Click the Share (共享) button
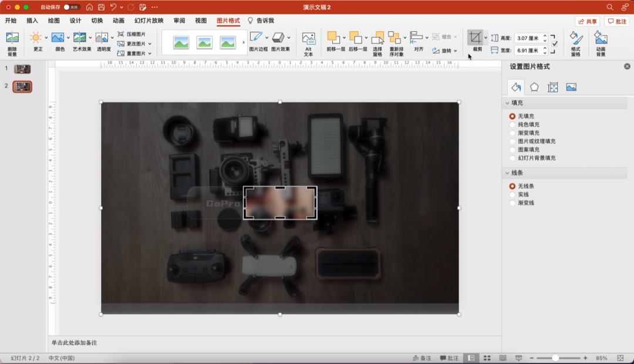The width and height of the screenshot is (634, 364). click(587, 21)
